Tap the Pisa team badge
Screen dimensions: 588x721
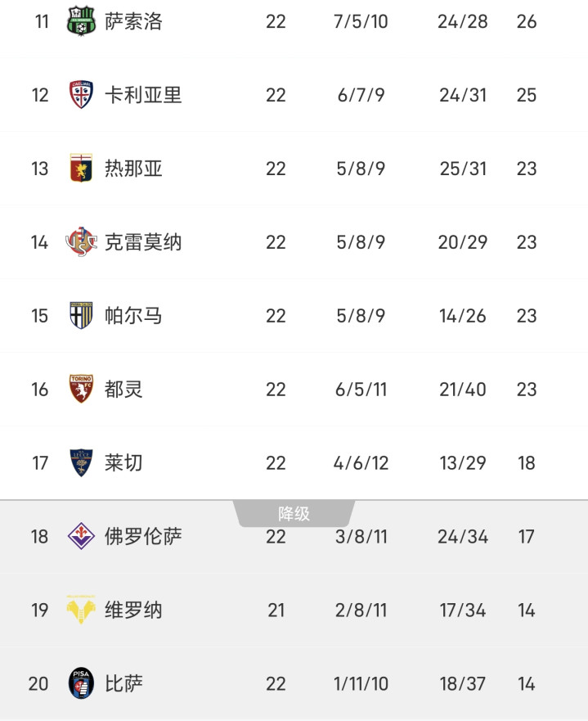pos(81,683)
